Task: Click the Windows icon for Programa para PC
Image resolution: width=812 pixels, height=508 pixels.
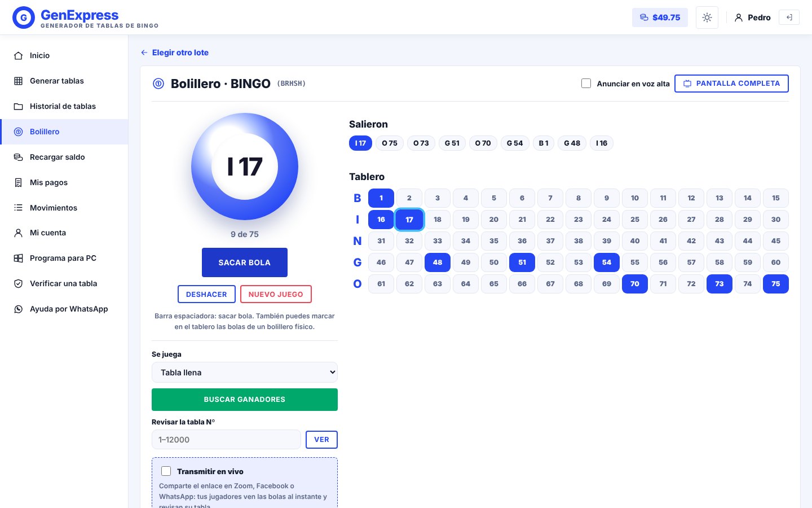Action: click(x=18, y=258)
